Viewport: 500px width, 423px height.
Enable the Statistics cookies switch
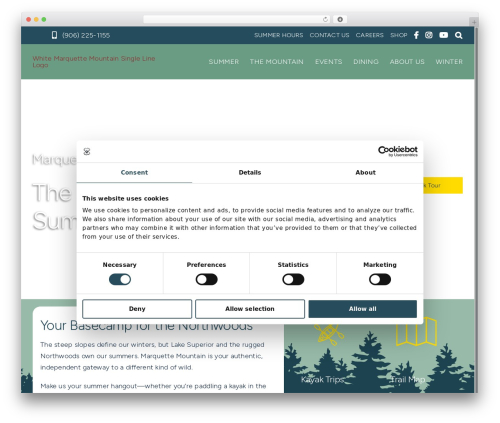(x=293, y=279)
